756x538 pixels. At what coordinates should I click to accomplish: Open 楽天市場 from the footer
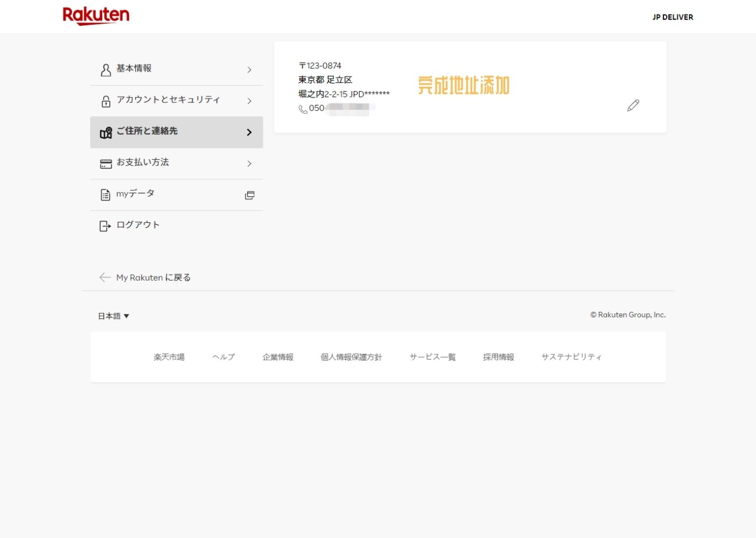tap(169, 357)
